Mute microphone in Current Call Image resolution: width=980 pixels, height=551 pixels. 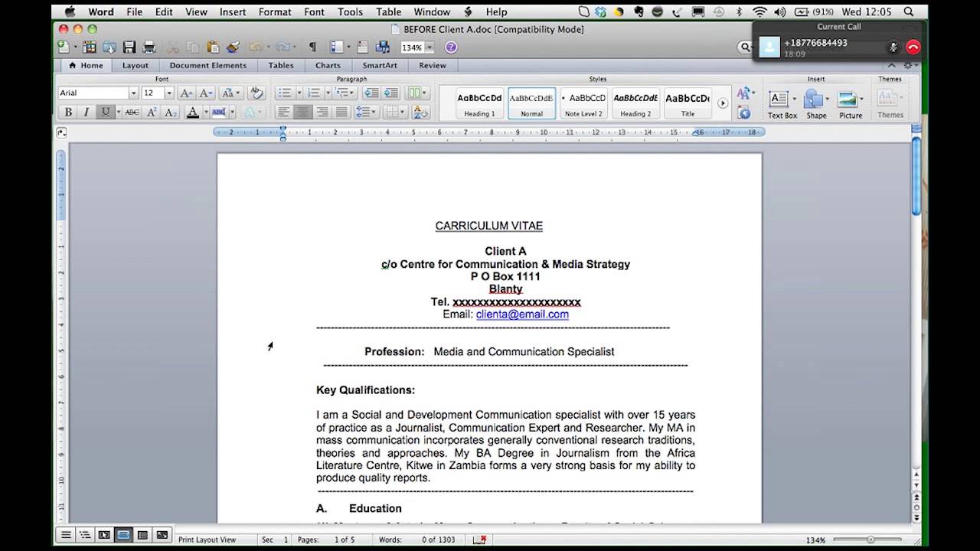point(893,47)
